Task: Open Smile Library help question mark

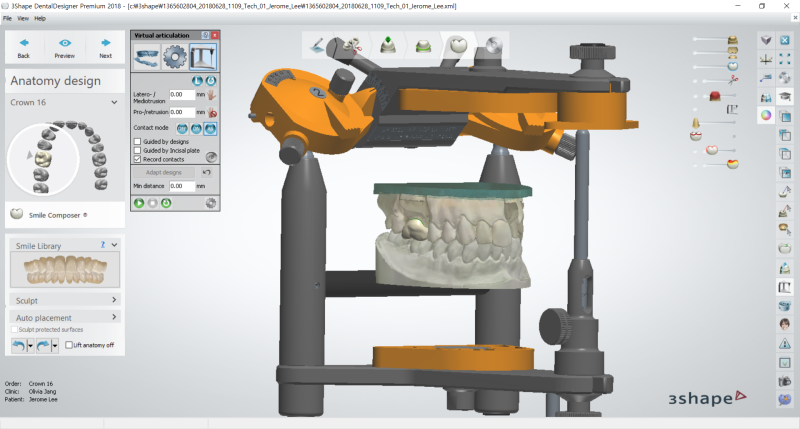Action: 103,245
